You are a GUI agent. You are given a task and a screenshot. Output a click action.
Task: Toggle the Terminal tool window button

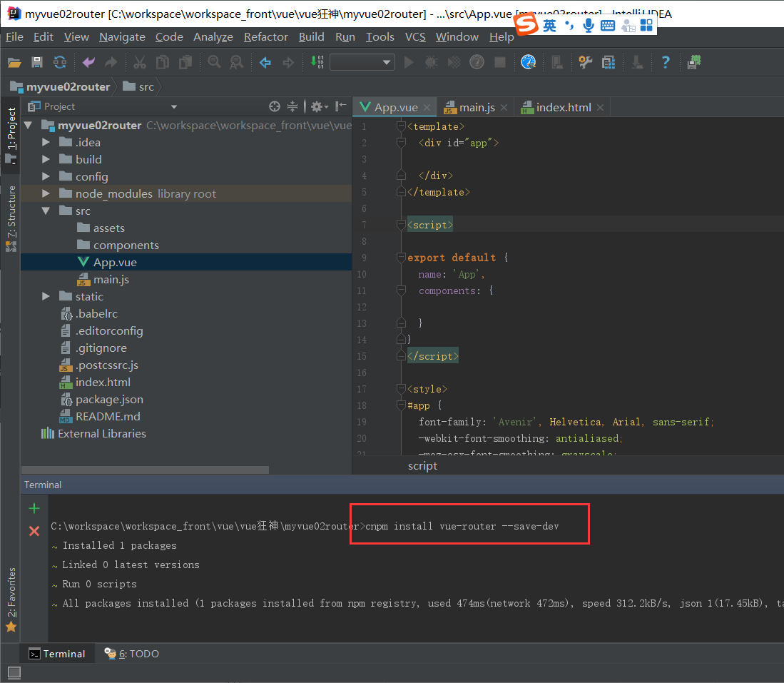point(57,654)
